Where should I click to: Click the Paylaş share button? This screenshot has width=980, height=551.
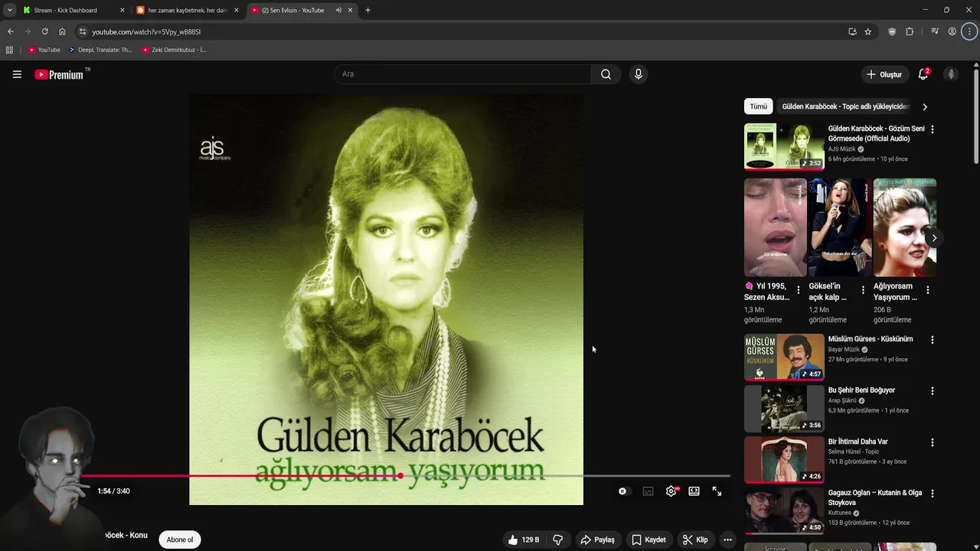[597, 540]
